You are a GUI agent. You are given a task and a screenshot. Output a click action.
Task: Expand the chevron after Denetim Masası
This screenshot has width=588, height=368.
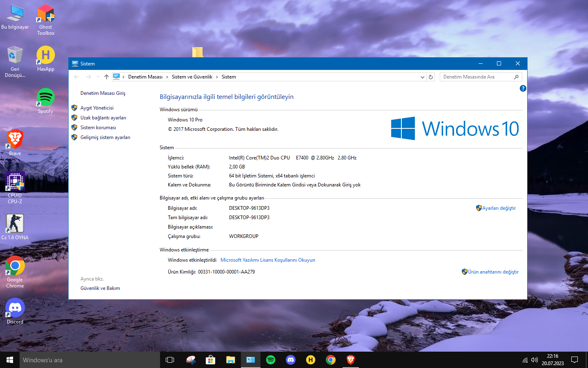pos(167,77)
